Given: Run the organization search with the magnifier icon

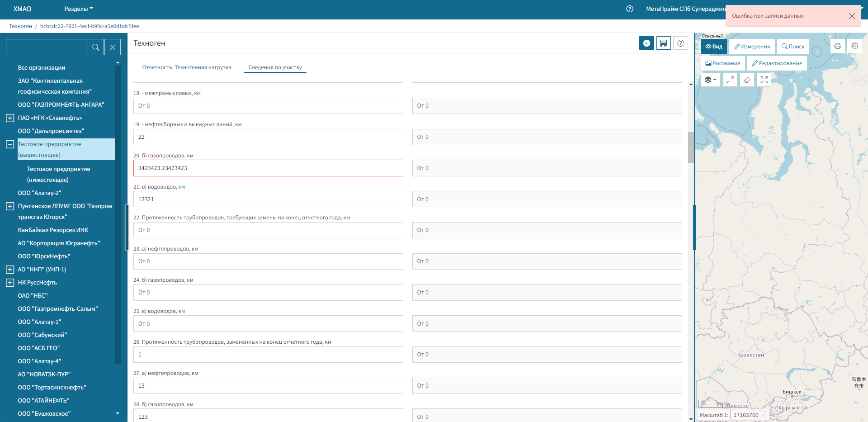Looking at the screenshot, I should pyautogui.click(x=96, y=47).
